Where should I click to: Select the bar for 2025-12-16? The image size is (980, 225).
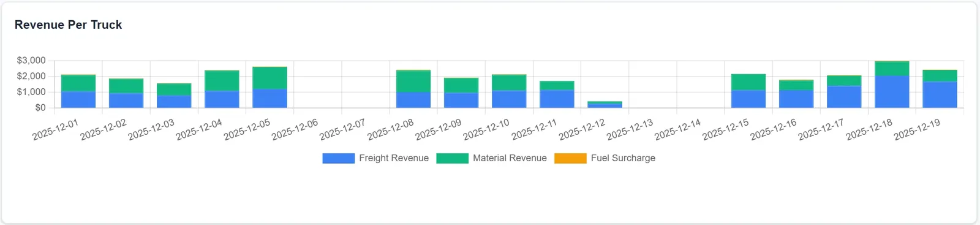pos(796,94)
